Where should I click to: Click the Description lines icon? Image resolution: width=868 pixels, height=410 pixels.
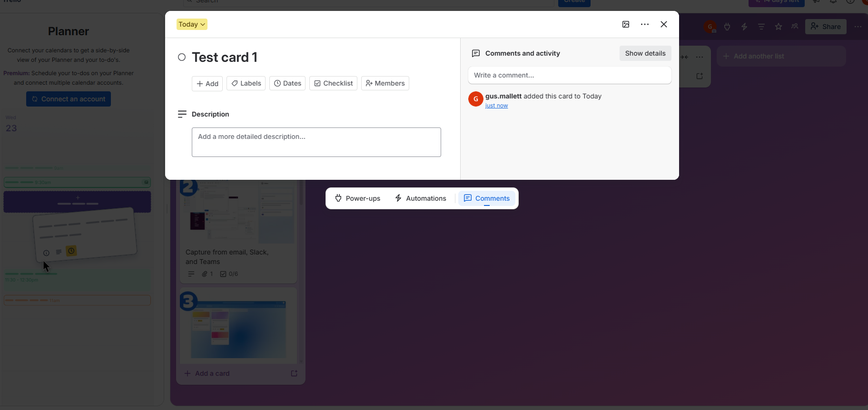coord(182,114)
